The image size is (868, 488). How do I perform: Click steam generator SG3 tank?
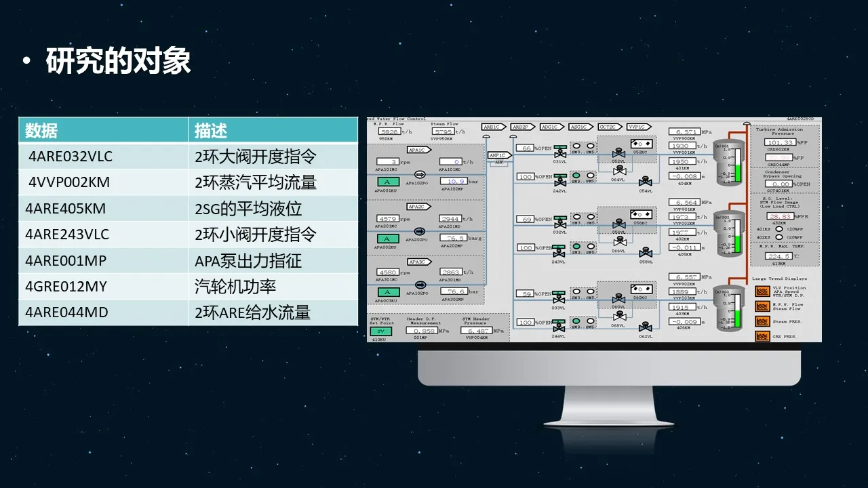click(729, 308)
